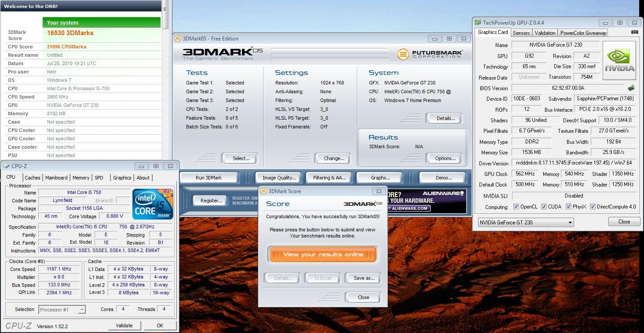Click the Demo... button
Viewport: 644px width, 333px height.
point(443,178)
